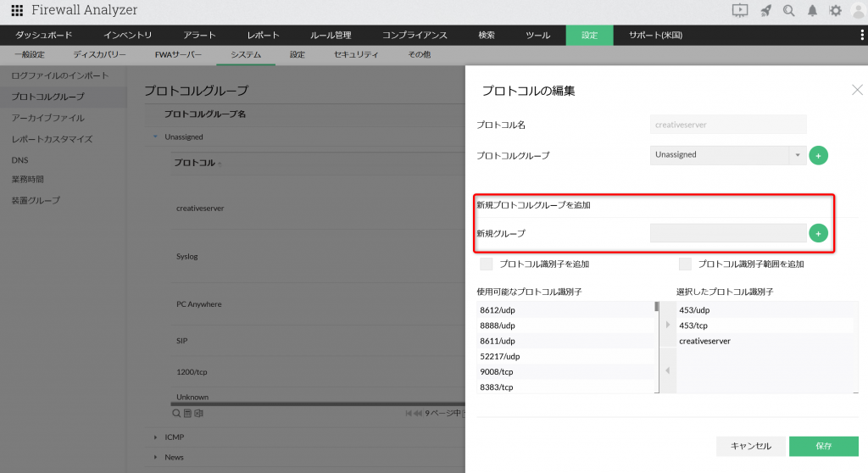Click right arrow to move identifier to selected
Screen dimensions: 868x473
point(667,326)
